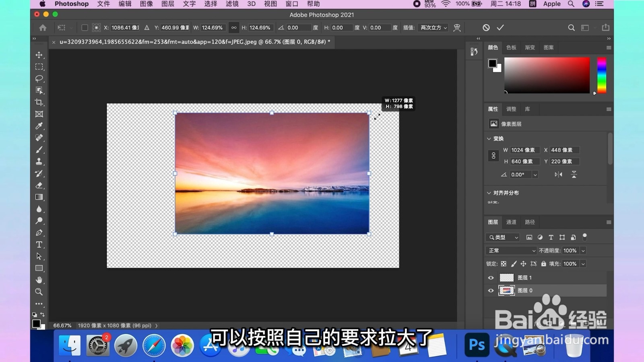Switch to the 通道 tab
Viewport: 644px width, 362px height.
511,222
